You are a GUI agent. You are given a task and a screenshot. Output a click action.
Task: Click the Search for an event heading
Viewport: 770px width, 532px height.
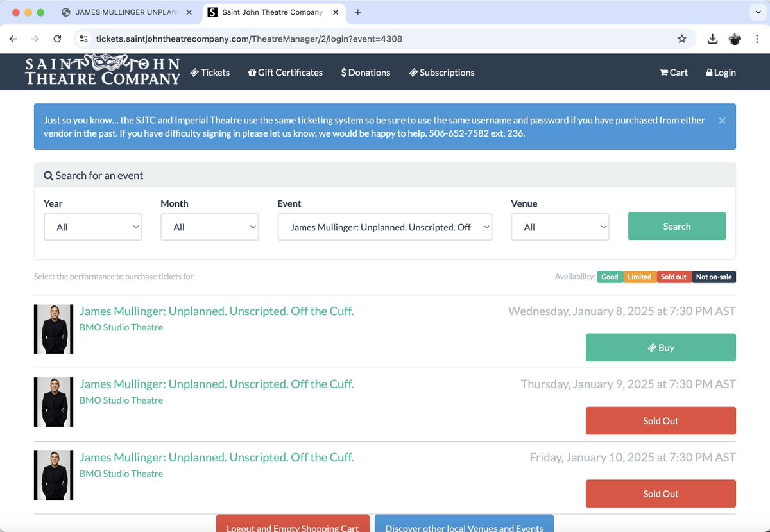pos(94,176)
